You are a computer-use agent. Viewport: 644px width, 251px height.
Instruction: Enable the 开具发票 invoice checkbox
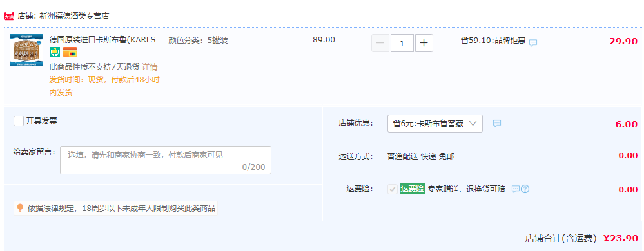[x=19, y=121]
